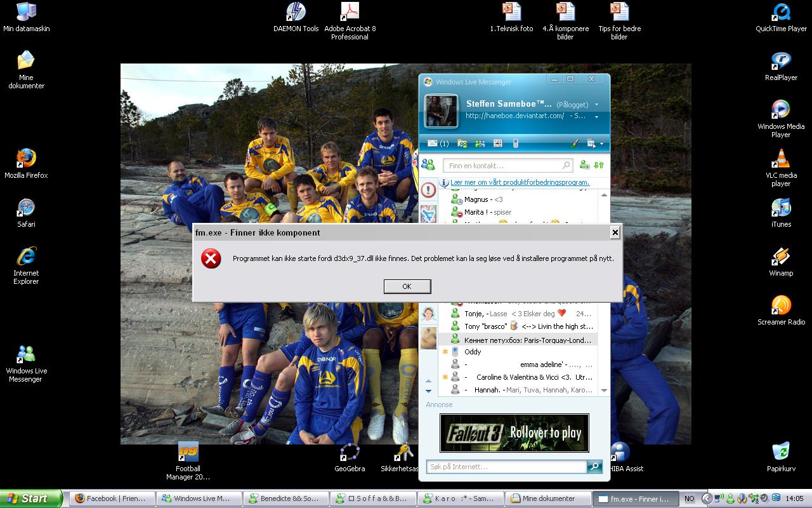The width and height of the screenshot is (812, 508).
Task: Switch to Facebook | Frien... taskbar item
Action: pos(112,498)
